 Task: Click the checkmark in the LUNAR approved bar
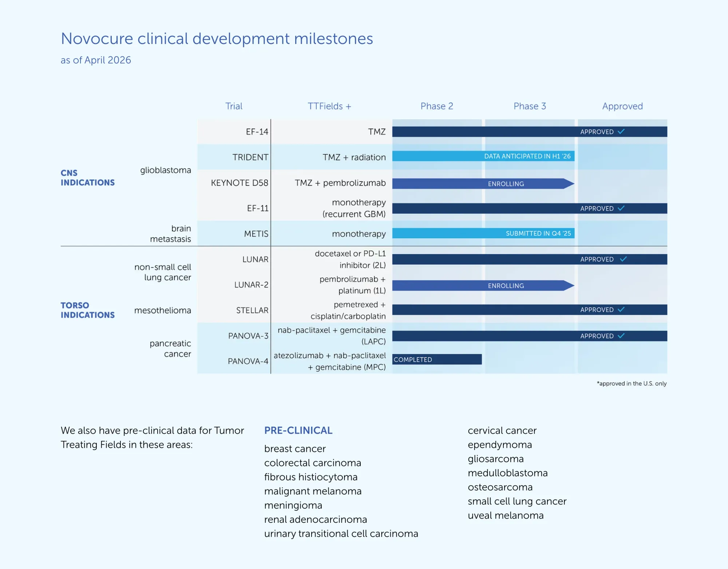point(623,259)
